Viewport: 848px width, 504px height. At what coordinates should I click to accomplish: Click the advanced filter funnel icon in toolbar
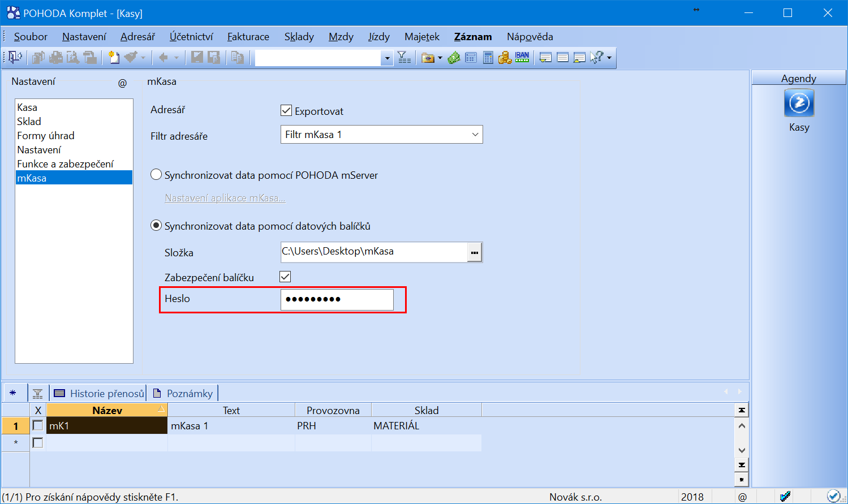coord(404,57)
